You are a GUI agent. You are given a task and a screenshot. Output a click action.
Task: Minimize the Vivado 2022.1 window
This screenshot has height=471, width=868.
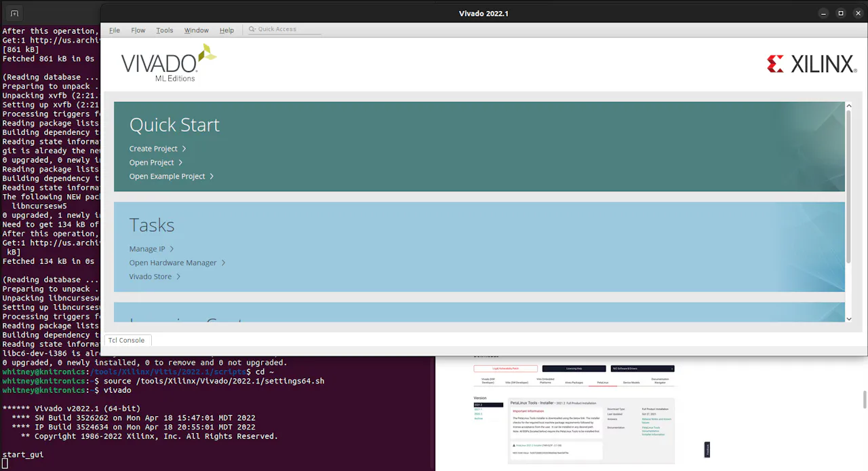[x=824, y=13]
